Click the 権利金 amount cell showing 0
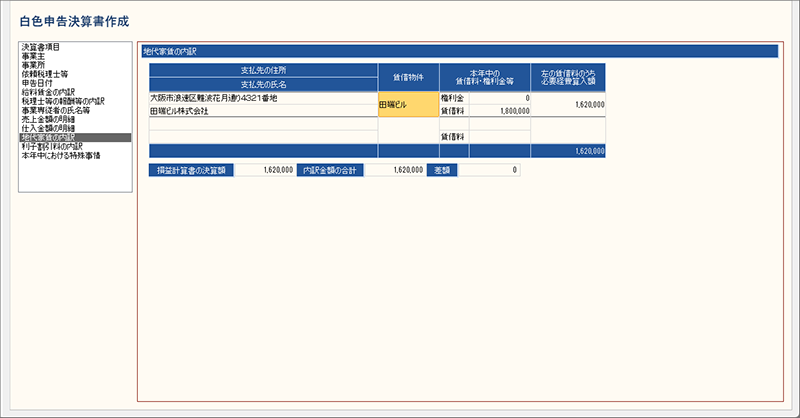The height and width of the screenshot is (418, 800). [x=500, y=99]
